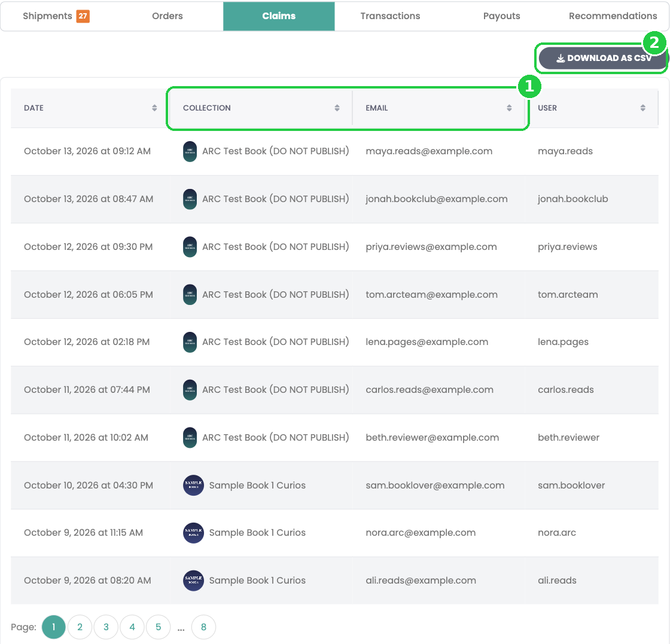Sort by the Date column arrows
This screenshot has width=670, height=644.
tap(154, 108)
